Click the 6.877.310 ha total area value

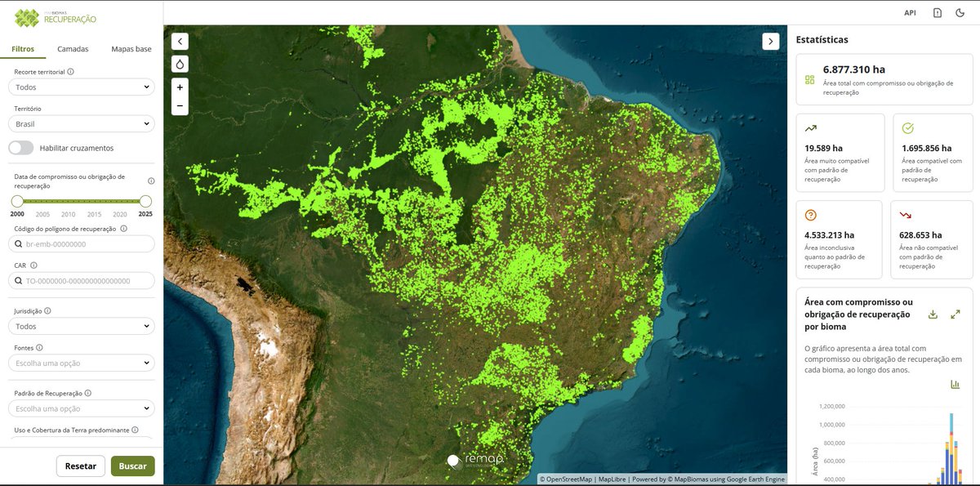(x=854, y=70)
